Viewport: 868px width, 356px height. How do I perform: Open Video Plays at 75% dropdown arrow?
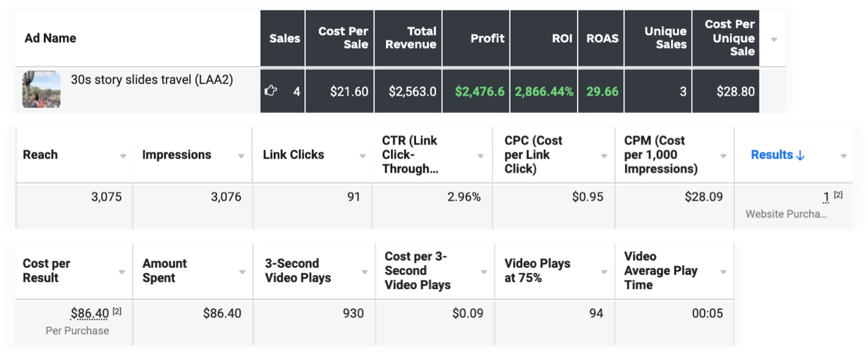tap(604, 272)
